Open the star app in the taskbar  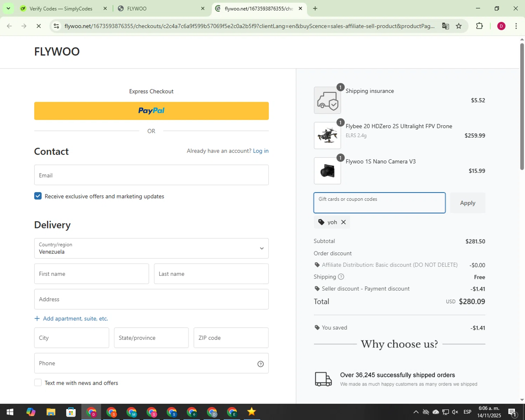252,412
